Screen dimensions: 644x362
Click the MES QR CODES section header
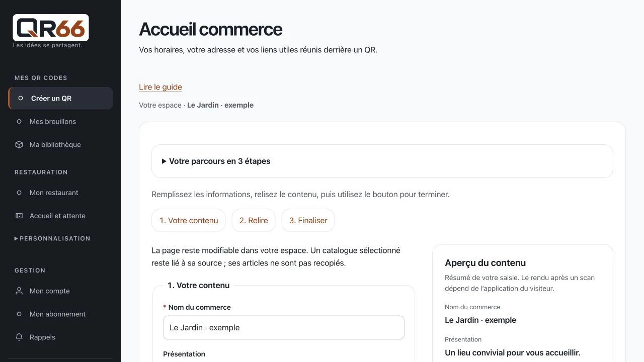41,78
